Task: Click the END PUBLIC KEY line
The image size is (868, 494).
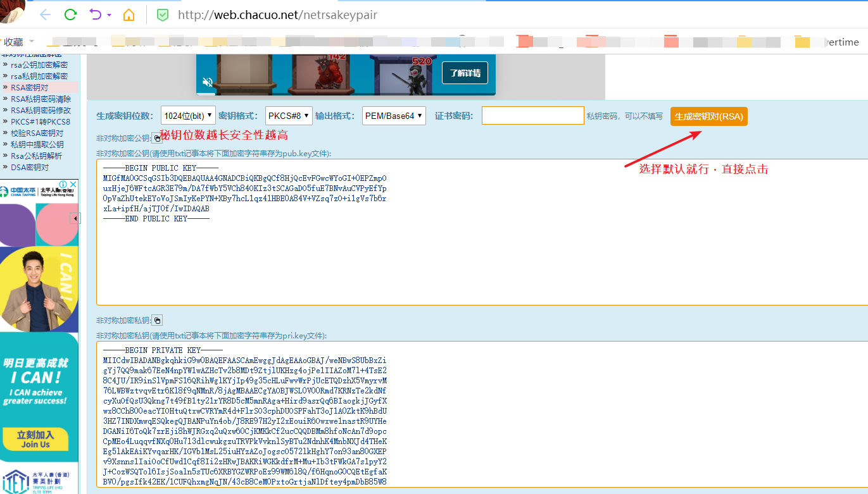Action: tap(156, 219)
